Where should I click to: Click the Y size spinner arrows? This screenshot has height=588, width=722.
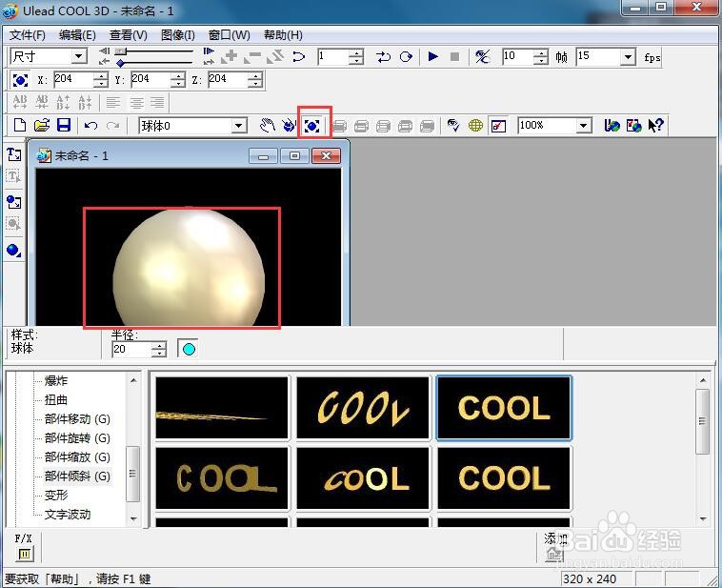(x=177, y=80)
